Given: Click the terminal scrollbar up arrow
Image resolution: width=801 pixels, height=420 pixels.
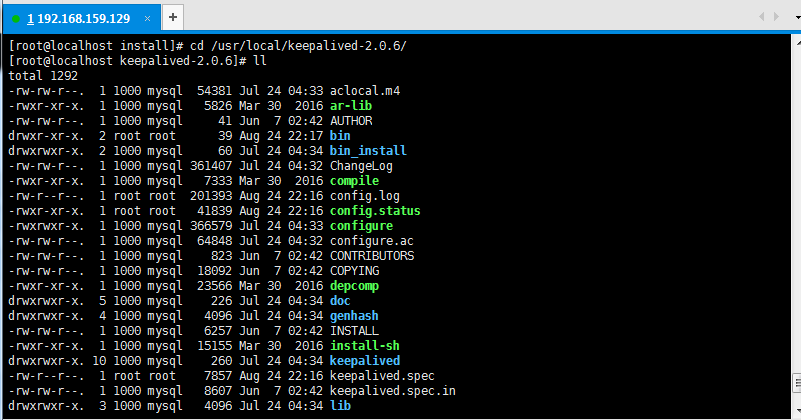Looking at the screenshot, I should pos(797,42).
